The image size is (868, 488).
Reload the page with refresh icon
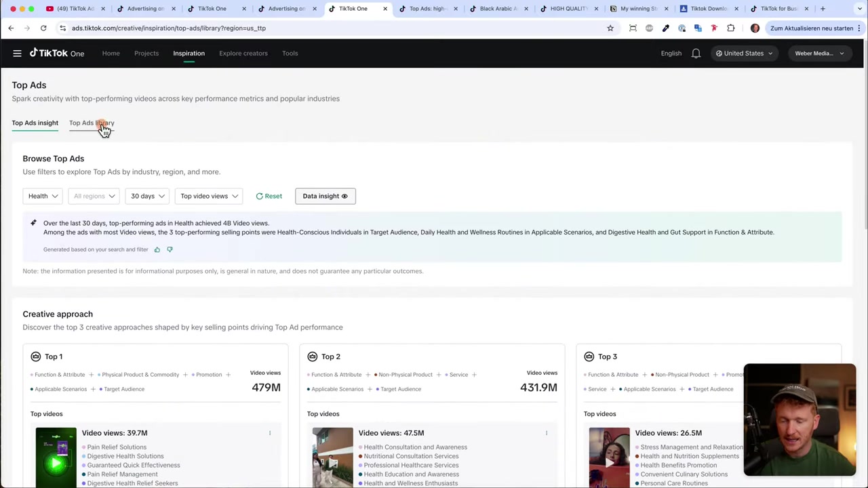pos(43,28)
